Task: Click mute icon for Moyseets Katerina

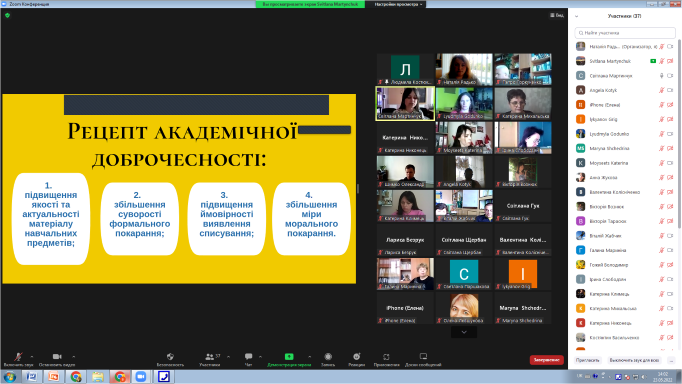Action: tap(662, 163)
